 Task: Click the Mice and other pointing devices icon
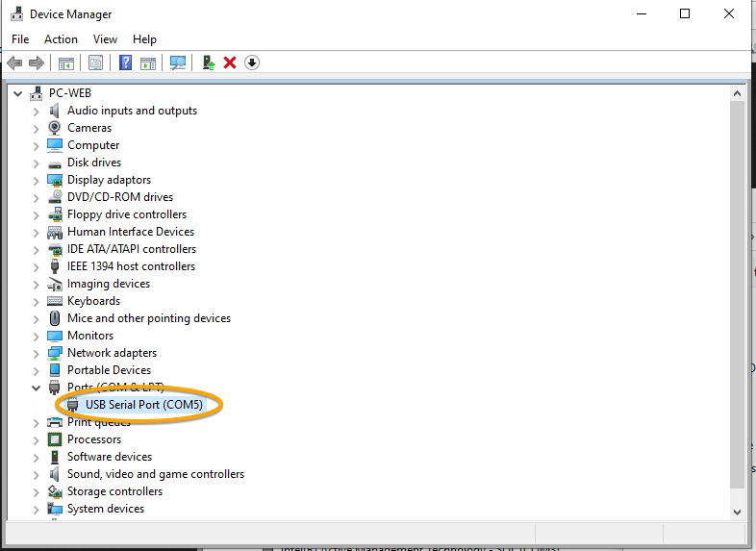[55, 318]
